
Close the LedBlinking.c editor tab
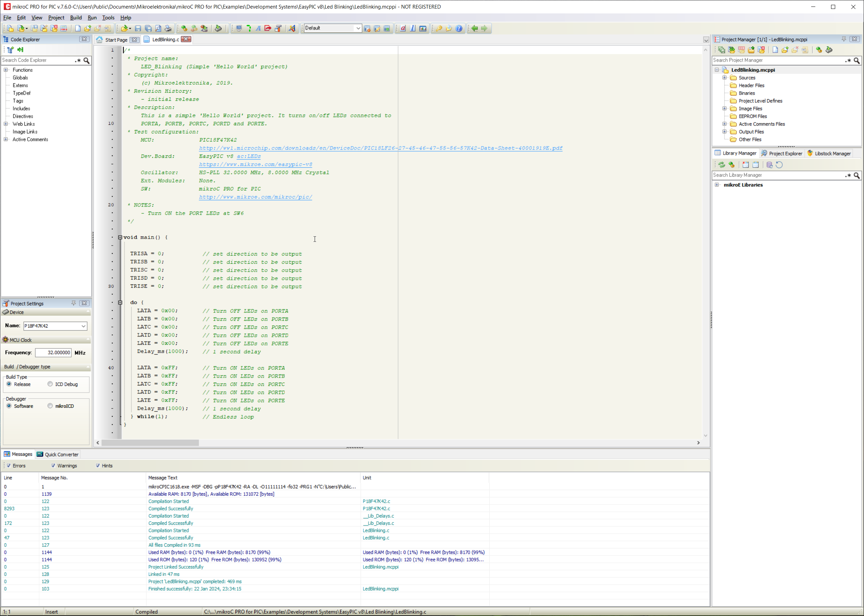(186, 39)
